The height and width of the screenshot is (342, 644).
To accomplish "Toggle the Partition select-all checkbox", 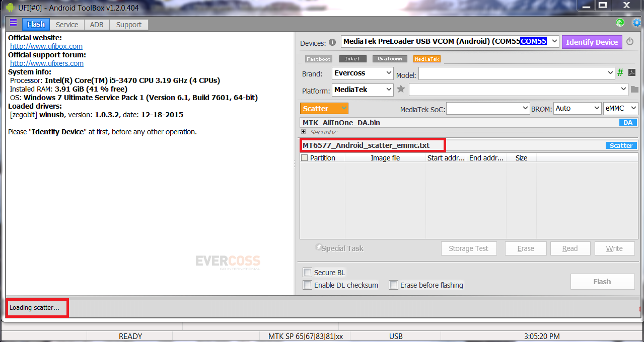I will (x=304, y=158).
